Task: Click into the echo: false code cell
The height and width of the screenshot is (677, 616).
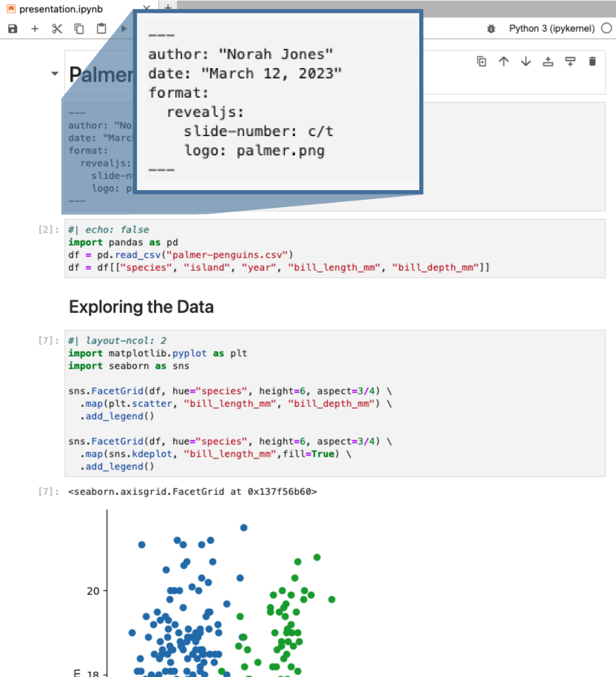Action: point(335,249)
